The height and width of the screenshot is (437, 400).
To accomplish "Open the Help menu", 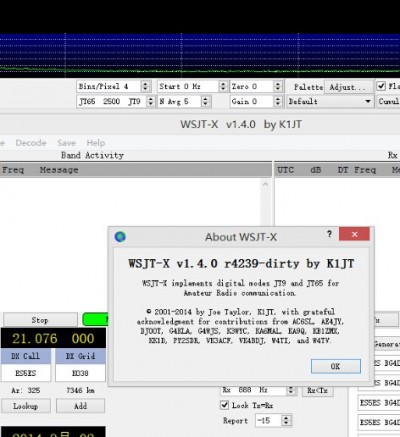I will point(96,143).
